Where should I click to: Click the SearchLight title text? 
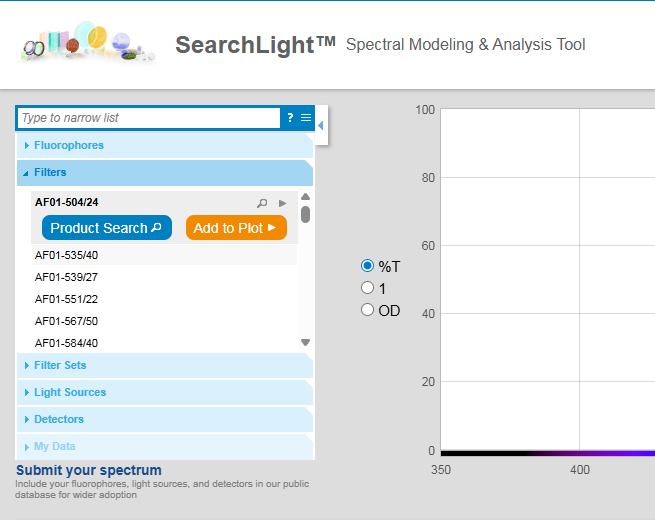(255, 45)
